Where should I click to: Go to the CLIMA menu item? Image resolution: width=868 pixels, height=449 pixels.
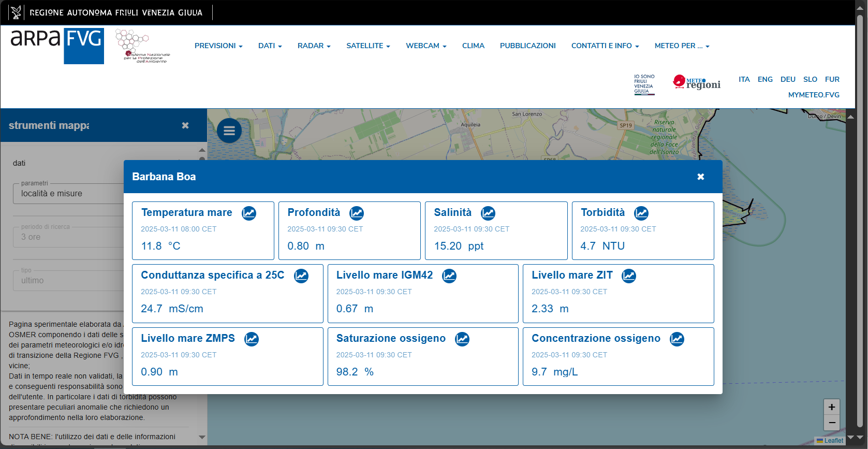pos(473,46)
